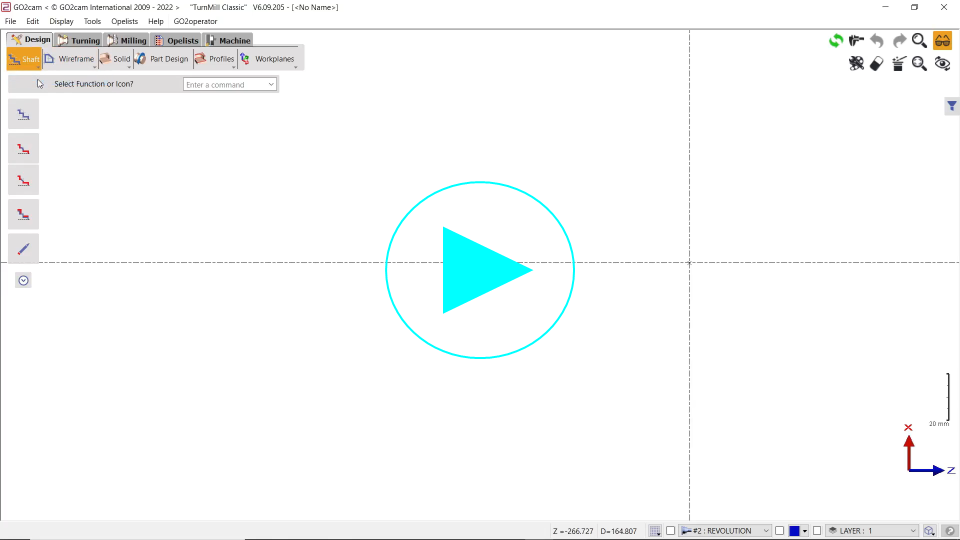Click the blue funnel filter icon

[952, 106]
